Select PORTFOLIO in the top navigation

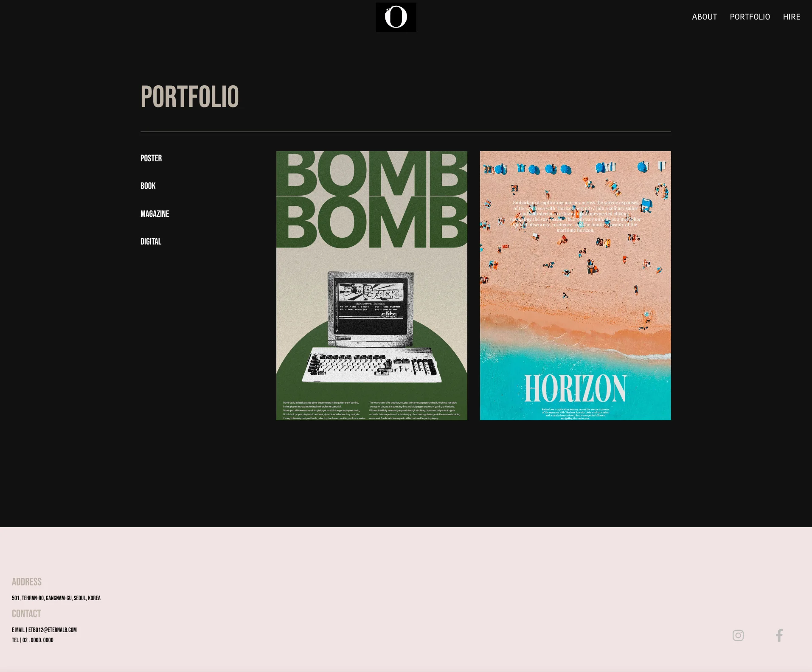750,17
